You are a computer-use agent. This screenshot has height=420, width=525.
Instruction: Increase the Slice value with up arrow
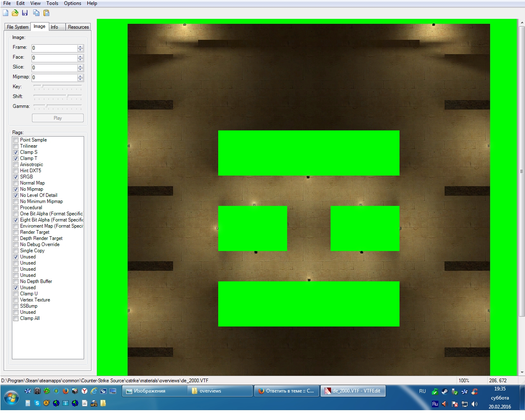tap(80, 66)
